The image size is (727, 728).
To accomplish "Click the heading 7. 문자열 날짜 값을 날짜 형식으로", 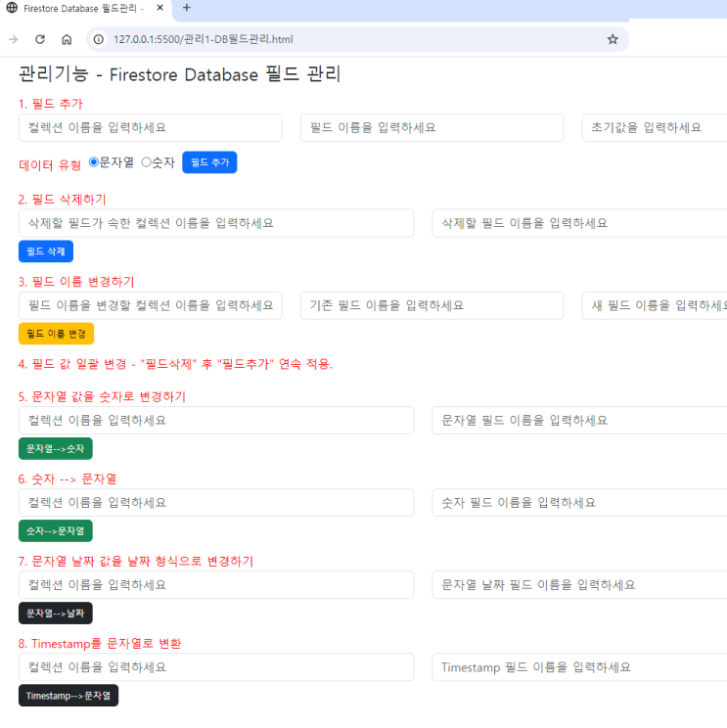I will (136, 562).
